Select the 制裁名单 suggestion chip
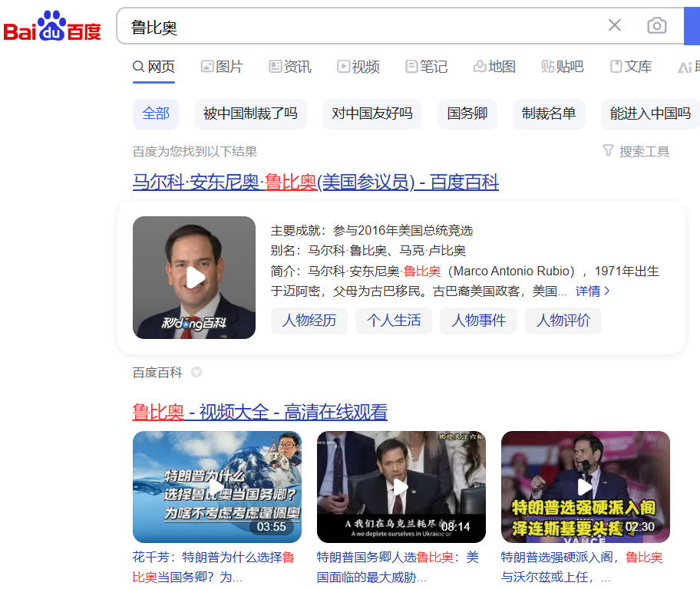This screenshot has height=589, width=700. click(549, 114)
